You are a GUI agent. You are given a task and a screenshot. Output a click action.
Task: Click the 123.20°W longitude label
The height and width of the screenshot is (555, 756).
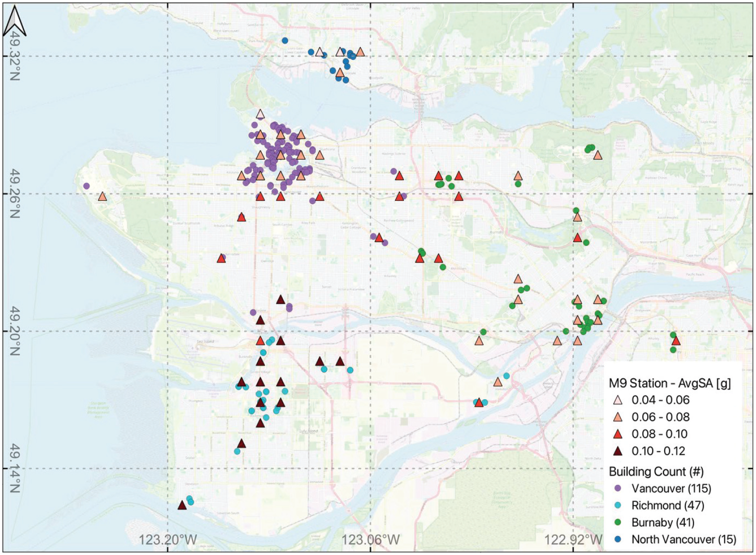[x=168, y=540]
